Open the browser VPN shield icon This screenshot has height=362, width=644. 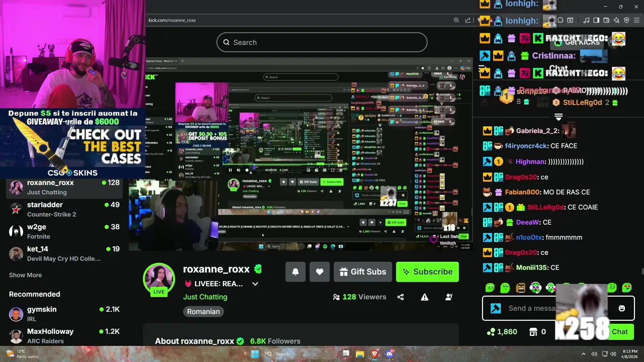(x=626, y=20)
